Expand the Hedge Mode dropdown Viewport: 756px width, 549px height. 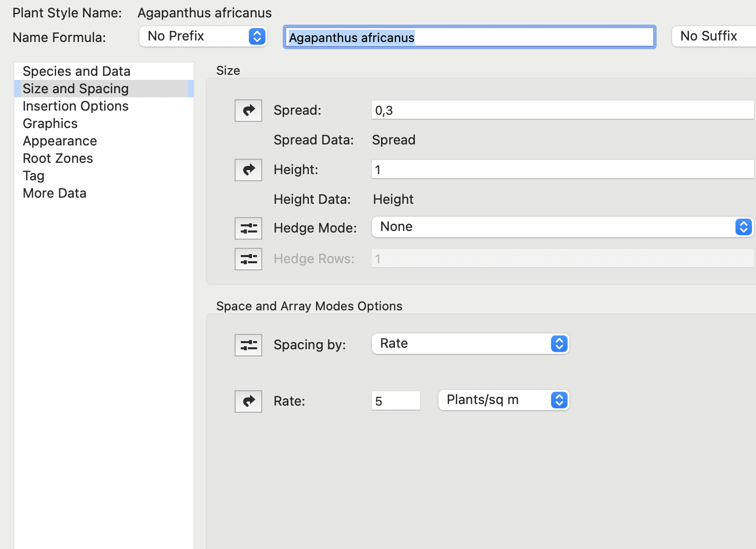(562, 227)
